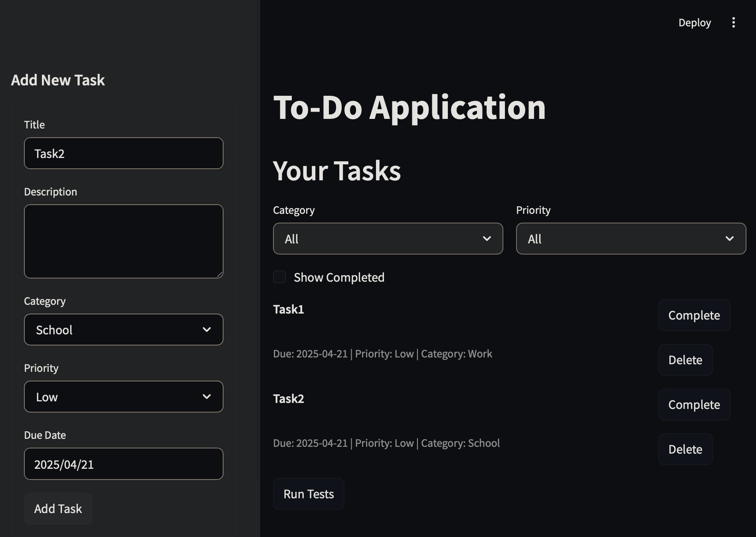Click the Add New Task heading
Screen dimensions: 756x537
(x=58, y=80)
